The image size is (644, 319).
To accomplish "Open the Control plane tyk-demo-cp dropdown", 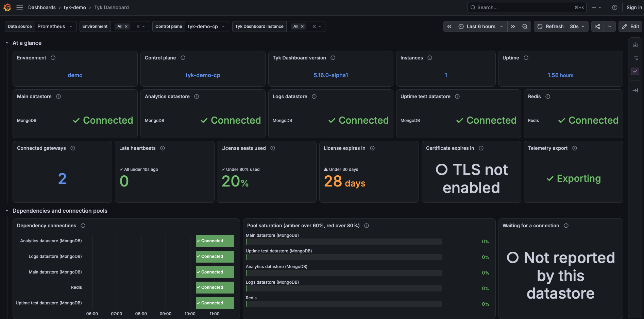I will click(x=207, y=26).
